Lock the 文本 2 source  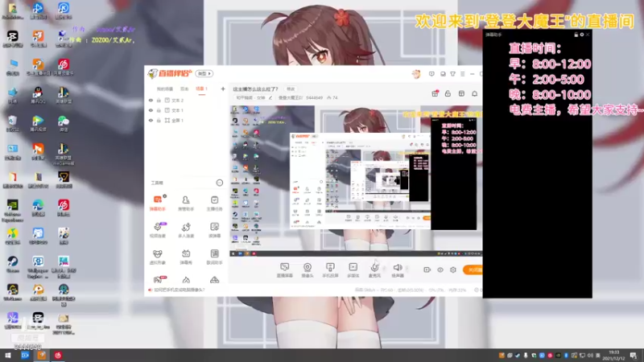[159, 100]
